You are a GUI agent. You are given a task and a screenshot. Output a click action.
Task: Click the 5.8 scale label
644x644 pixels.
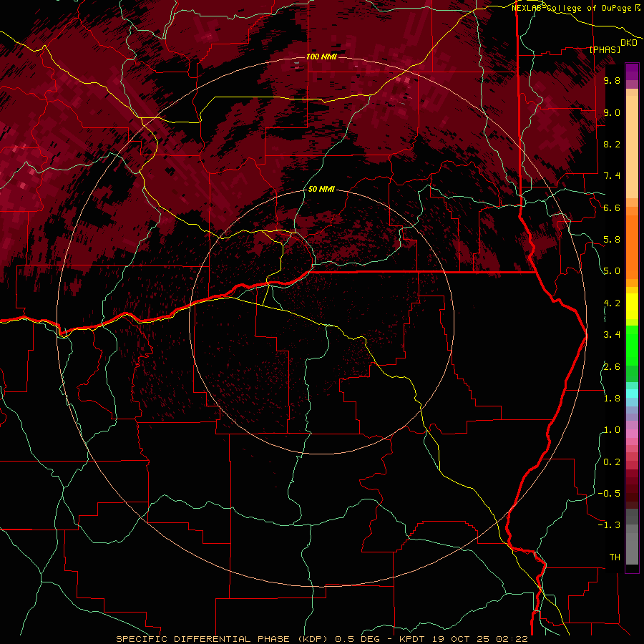[x=612, y=240]
